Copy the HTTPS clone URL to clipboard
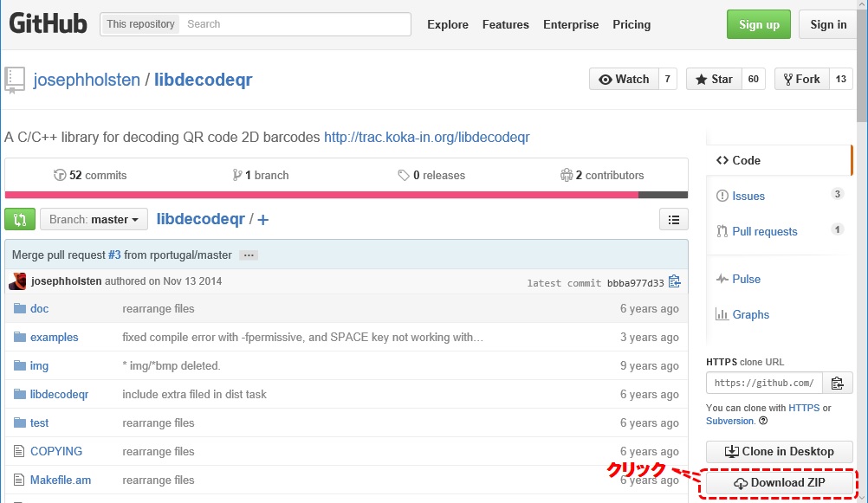The width and height of the screenshot is (868, 503). tap(837, 383)
